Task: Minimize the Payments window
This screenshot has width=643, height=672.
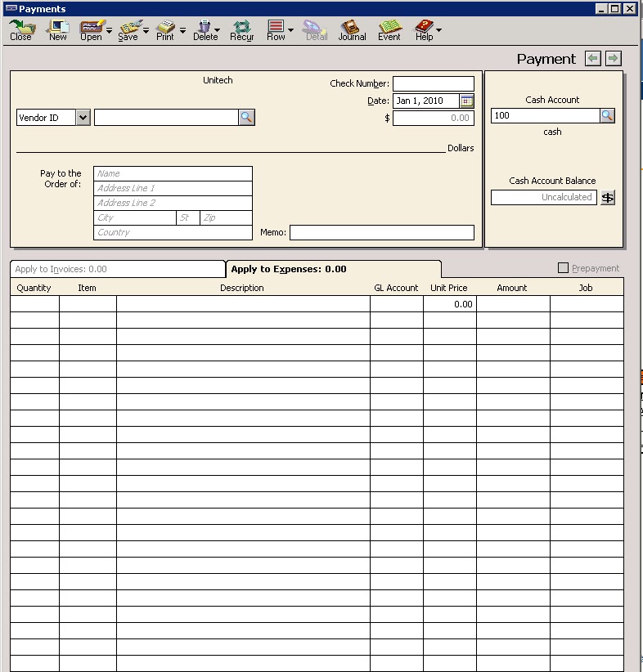Action: (601, 8)
